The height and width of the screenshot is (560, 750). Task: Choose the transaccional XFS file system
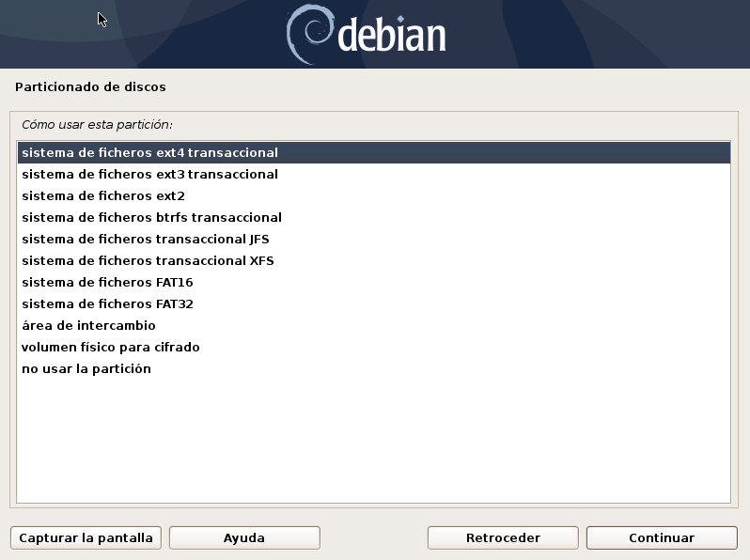148,260
